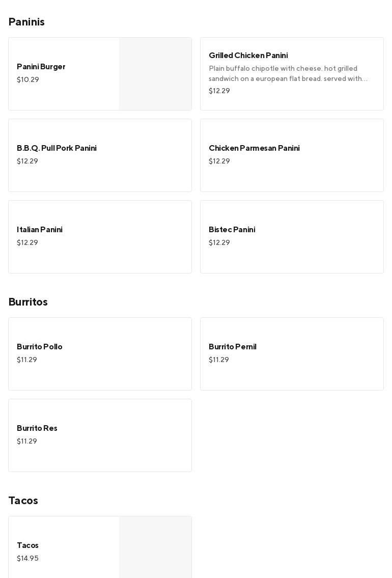Click the $10.29 Panini Burger price
392x578 pixels.
pos(28,80)
